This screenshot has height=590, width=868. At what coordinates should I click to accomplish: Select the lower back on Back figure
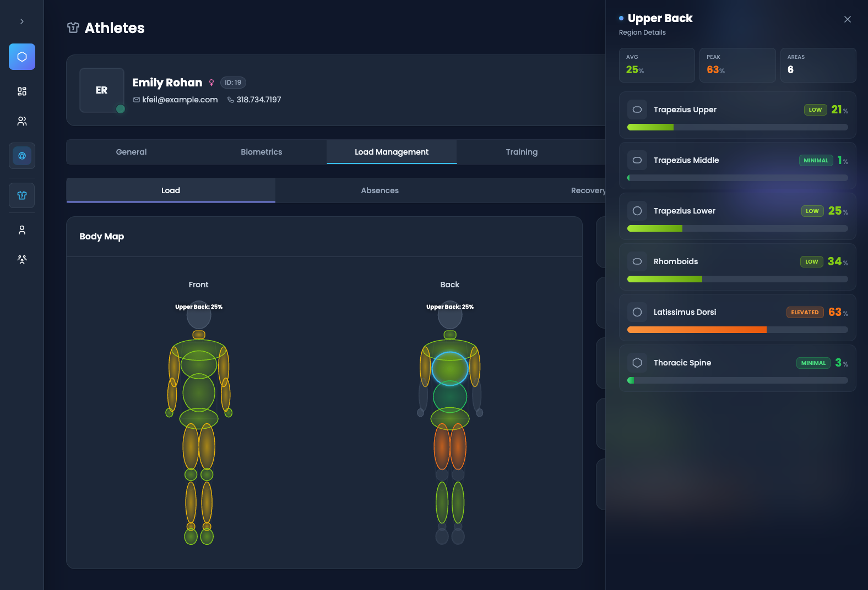point(450,397)
